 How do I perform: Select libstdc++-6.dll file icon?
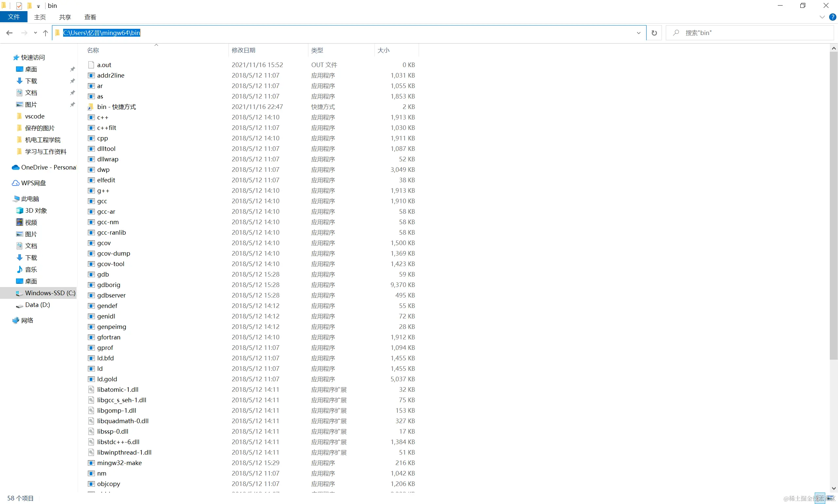[x=91, y=442]
